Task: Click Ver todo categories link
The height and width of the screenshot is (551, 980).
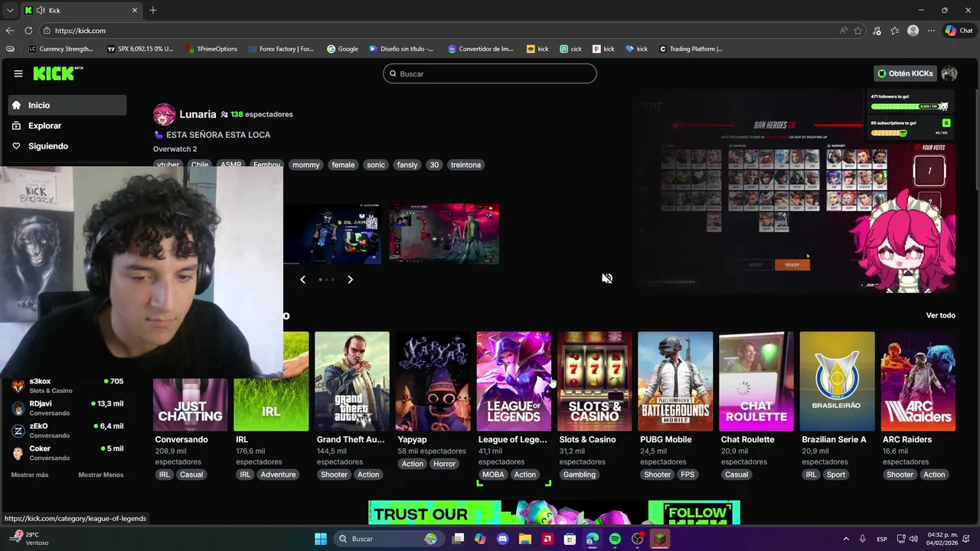Action: click(x=940, y=315)
